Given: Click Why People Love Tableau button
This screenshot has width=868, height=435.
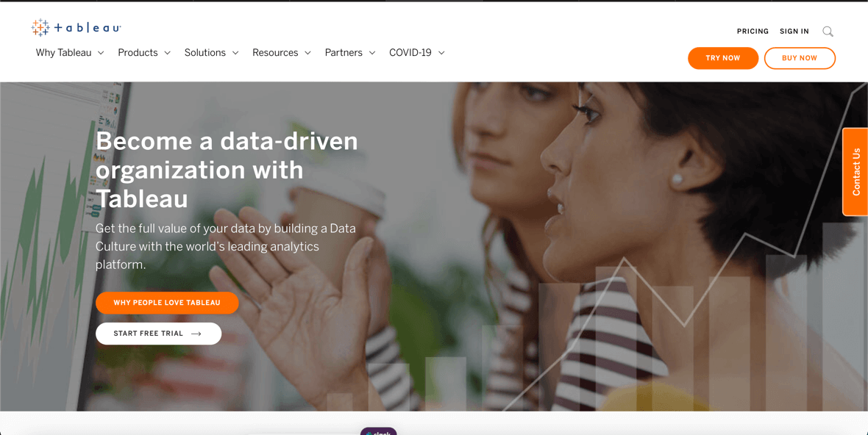Looking at the screenshot, I should (167, 303).
